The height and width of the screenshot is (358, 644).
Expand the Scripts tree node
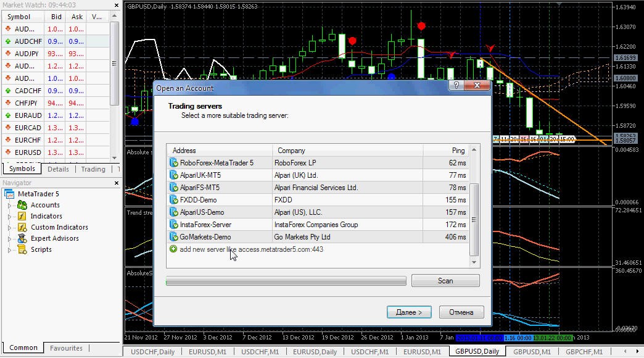pos(9,249)
